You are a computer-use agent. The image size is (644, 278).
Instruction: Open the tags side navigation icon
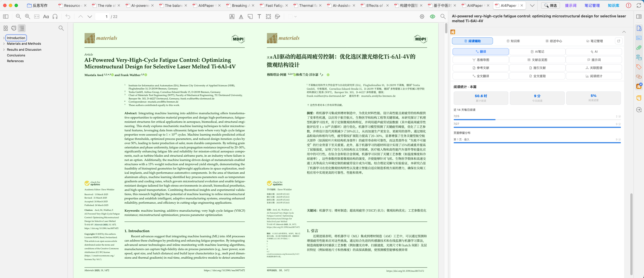pyautogui.click(x=639, y=67)
